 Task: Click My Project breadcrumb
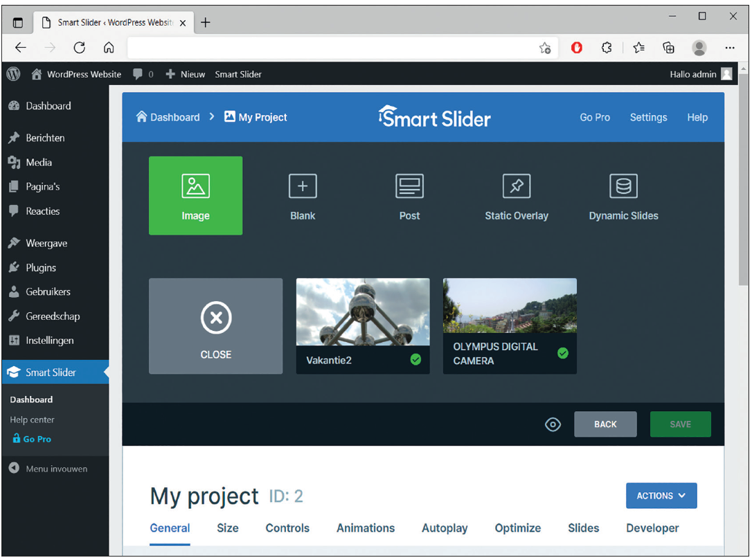(256, 117)
